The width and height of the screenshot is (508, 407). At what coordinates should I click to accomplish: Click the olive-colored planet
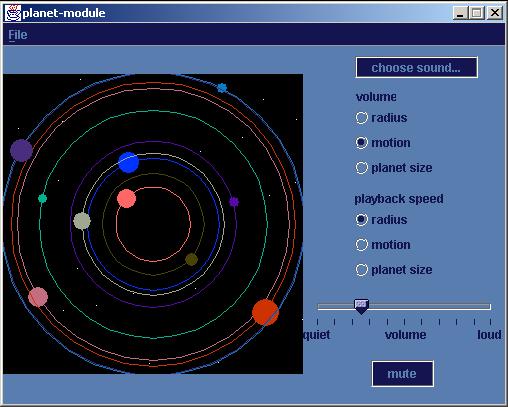(x=192, y=259)
